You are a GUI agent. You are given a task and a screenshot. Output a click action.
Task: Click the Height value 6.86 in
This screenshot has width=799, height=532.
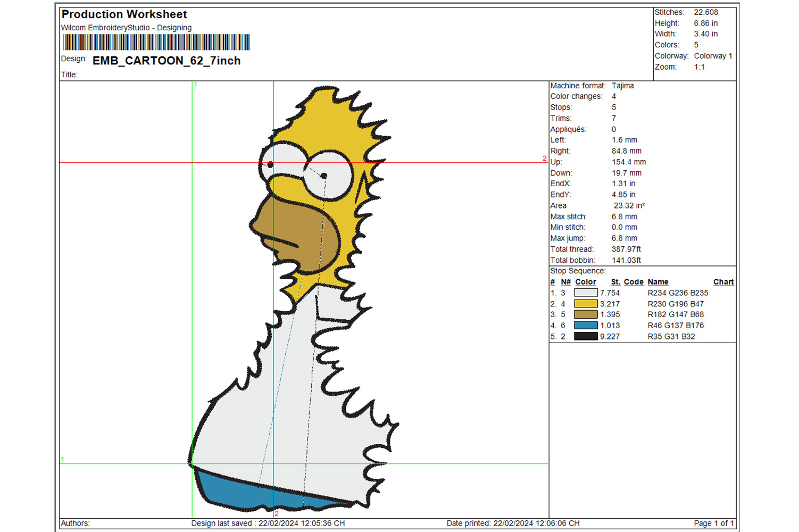[705, 23]
